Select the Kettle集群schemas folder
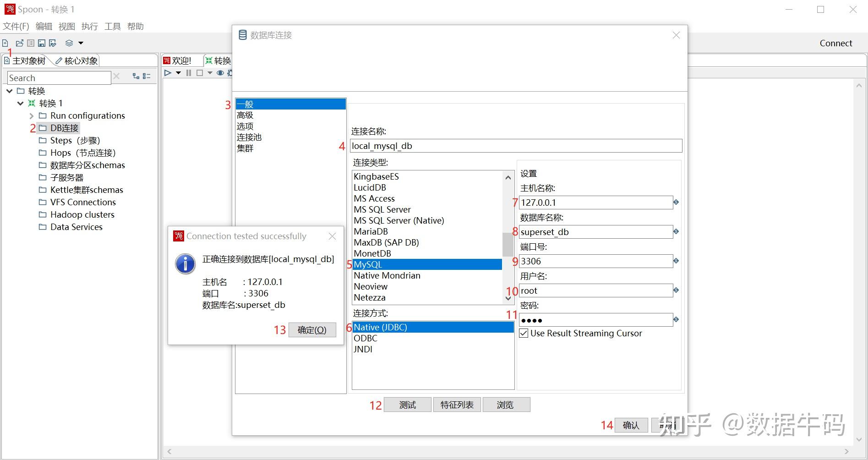 coord(81,190)
